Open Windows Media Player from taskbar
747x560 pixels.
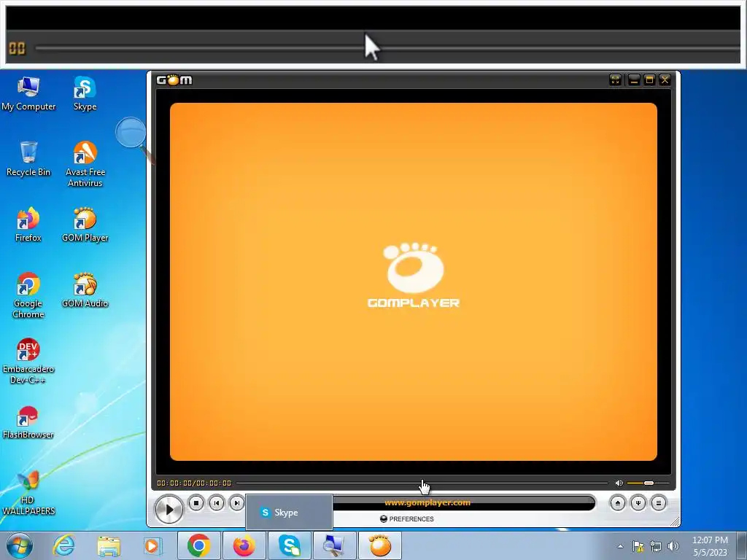153,545
